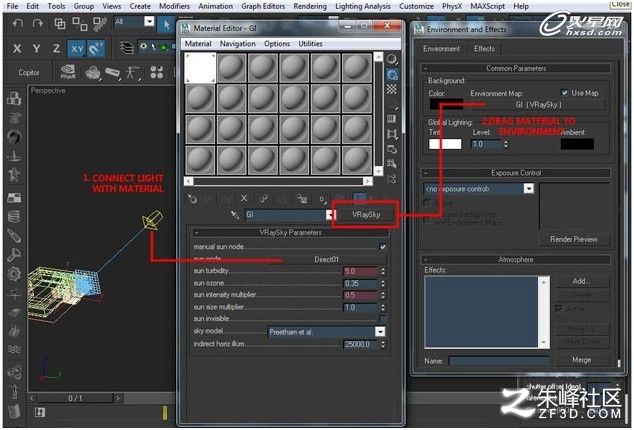Click the PhysX toolbar icon
Image resolution: width=634 pixels, height=430 pixels.
pyautogui.click(x=68, y=72)
